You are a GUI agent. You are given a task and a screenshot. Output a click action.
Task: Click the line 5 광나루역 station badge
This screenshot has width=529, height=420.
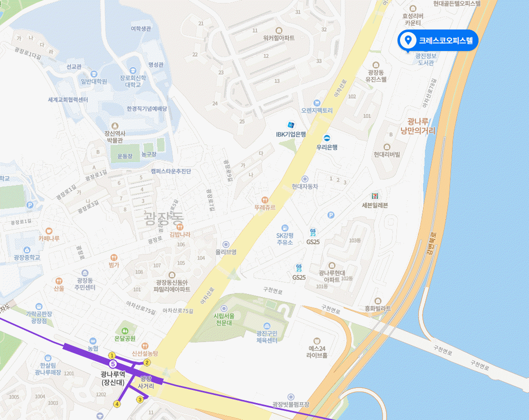tap(112, 364)
